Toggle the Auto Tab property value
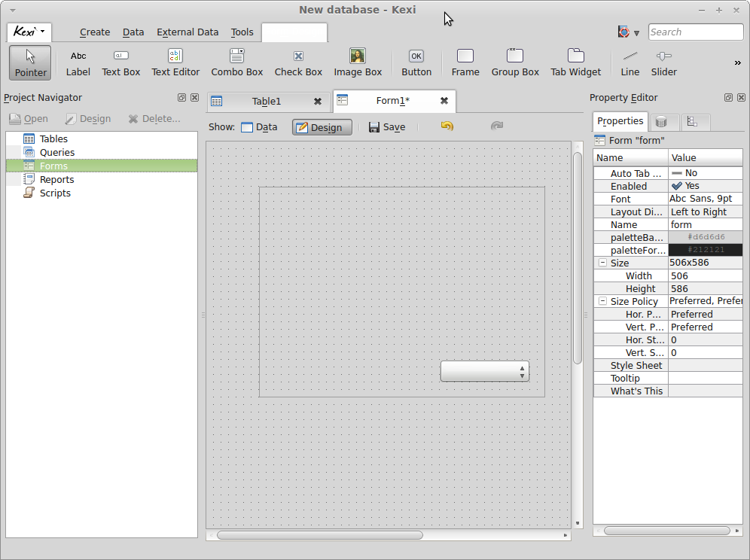This screenshot has width=750, height=560. pyautogui.click(x=705, y=173)
